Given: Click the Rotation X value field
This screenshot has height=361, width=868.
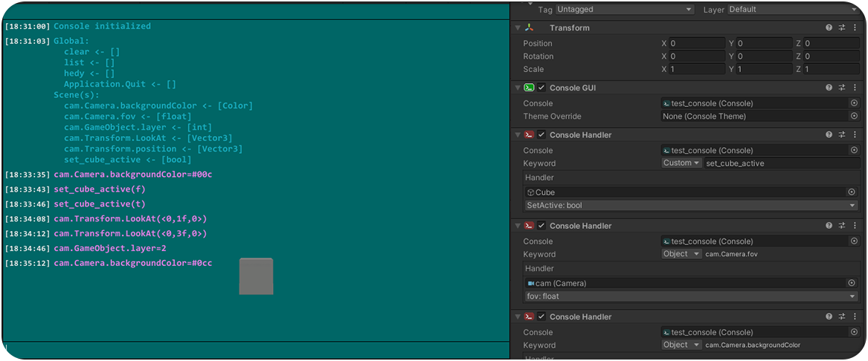Looking at the screenshot, I should click(x=697, y=56).
